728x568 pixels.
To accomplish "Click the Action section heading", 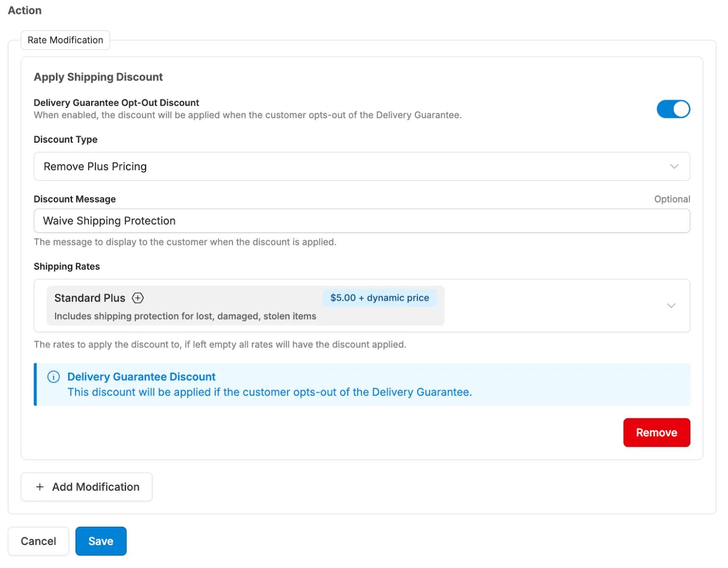I will click(25, 10).
